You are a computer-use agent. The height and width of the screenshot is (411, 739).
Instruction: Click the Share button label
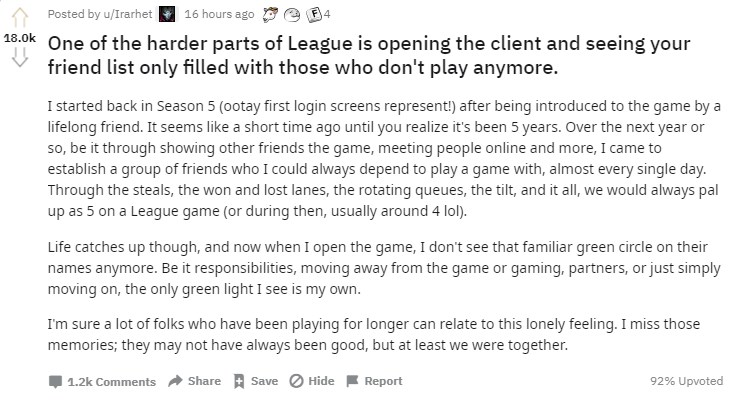click(204, 381)
